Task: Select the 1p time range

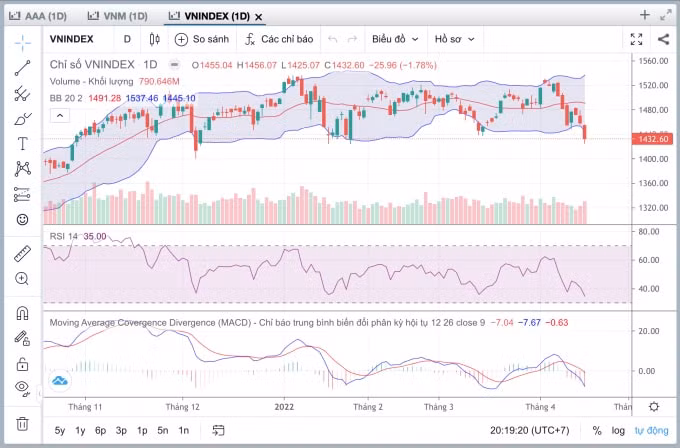Action: point(142,431)
